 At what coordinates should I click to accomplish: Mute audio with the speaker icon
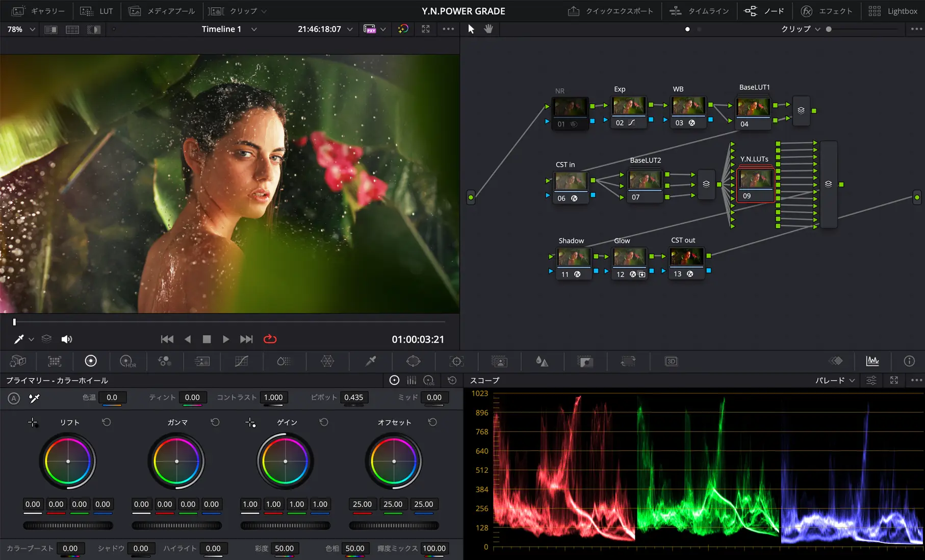point(66,339)
